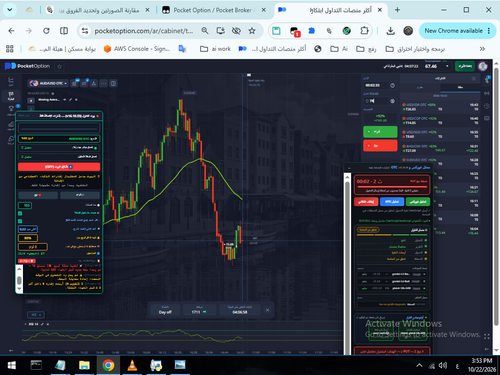Viewport: 500px width, 375px height.
Task: Click the multi-chart layout icon in chart toolbar
Action: click(x=113, y=83)
